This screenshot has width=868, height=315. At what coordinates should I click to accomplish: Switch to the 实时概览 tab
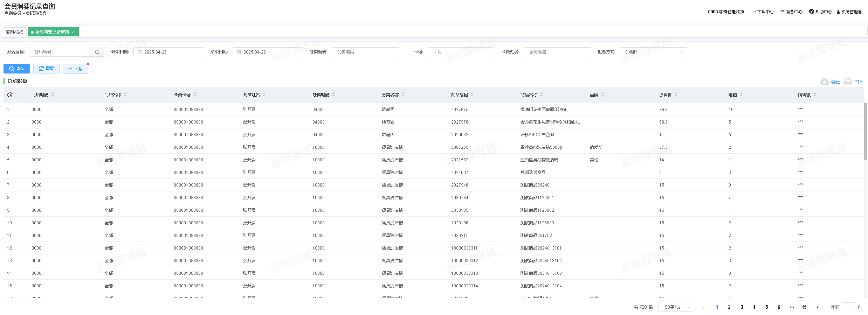(x=14, y=32)
